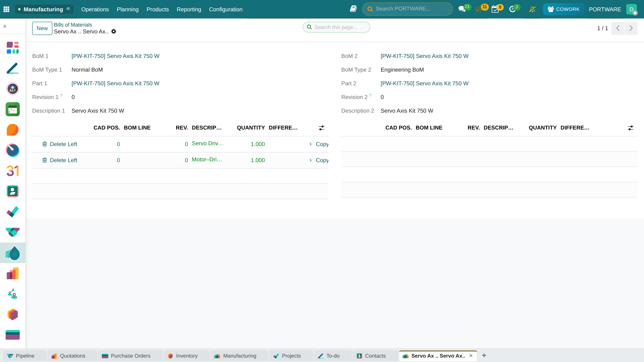The height and width of the screenshot is (362, 644).
Task: Switch to the Purchase Orders bottom tab
Action: [130, 356]
